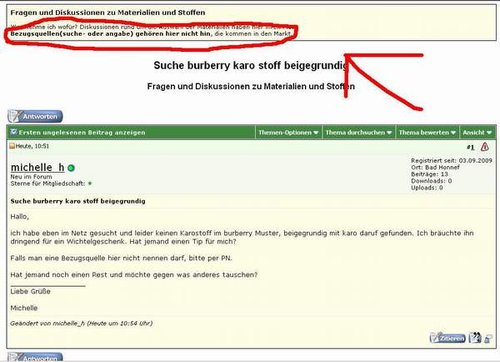Click the Zitieren quote button
Image resolution: width=500 pixels, height=362 pixels.
[448, 338]
